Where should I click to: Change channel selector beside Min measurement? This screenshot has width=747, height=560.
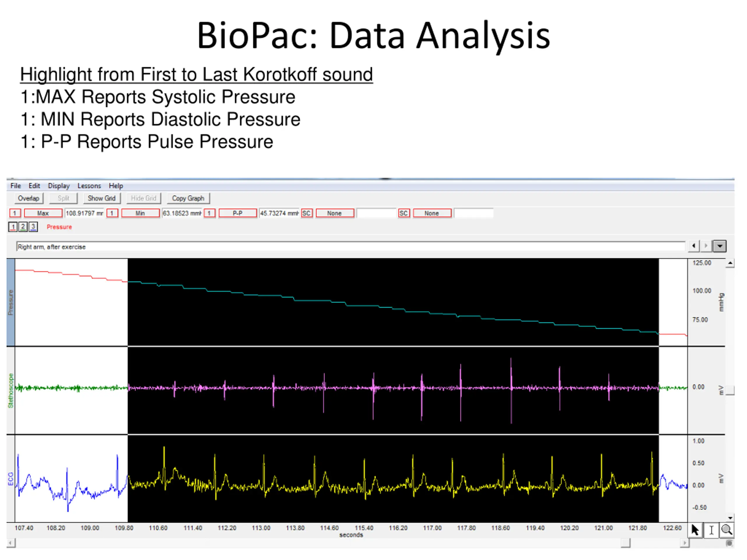point(112,213)
